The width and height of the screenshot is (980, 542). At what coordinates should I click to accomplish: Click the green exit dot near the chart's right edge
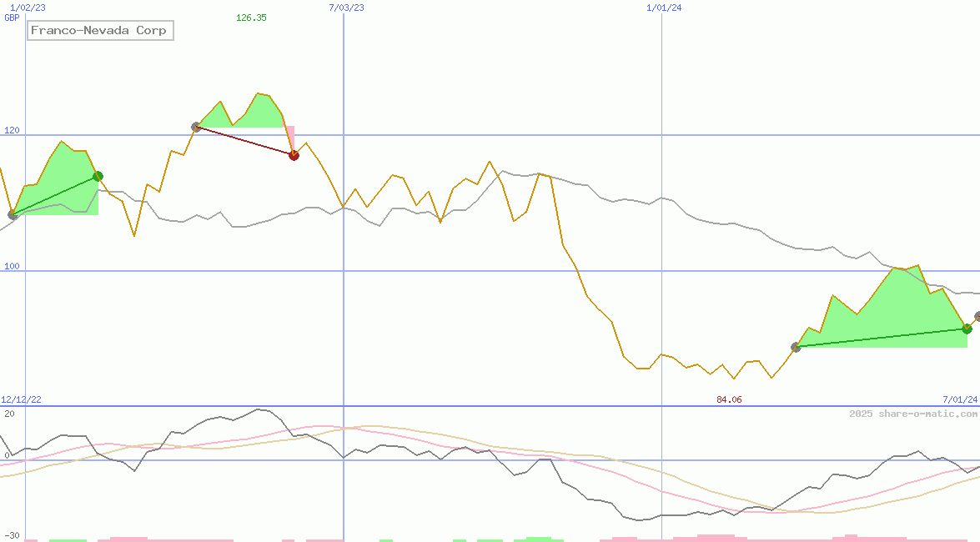click(967, 329)
